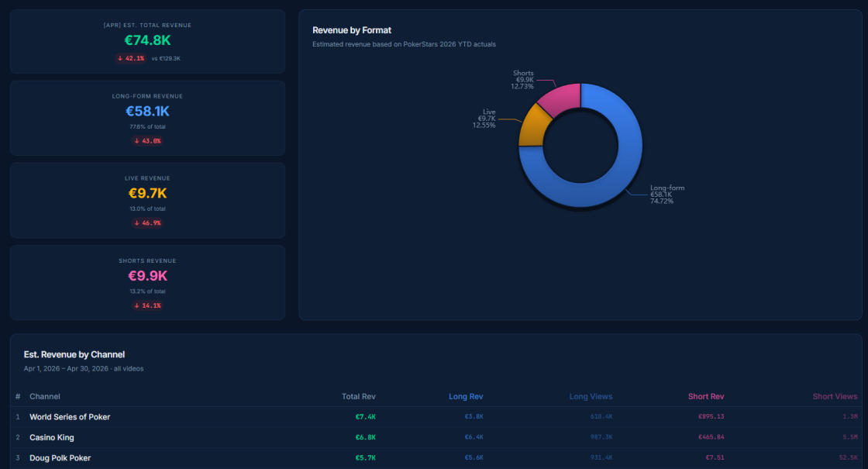Click the 42.1% decrease badge
Viewport: 868px width, 469px height.
[131, 58]
